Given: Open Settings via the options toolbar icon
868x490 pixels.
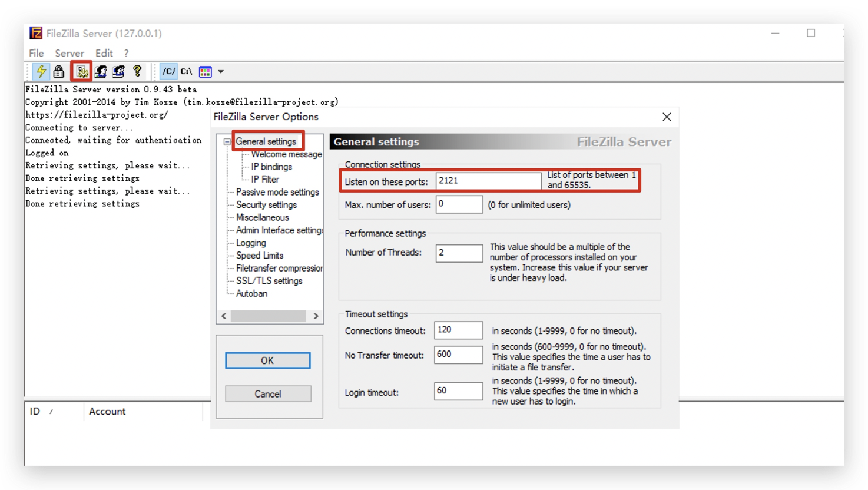Looking at the screenshot, I should pos(82,71).
